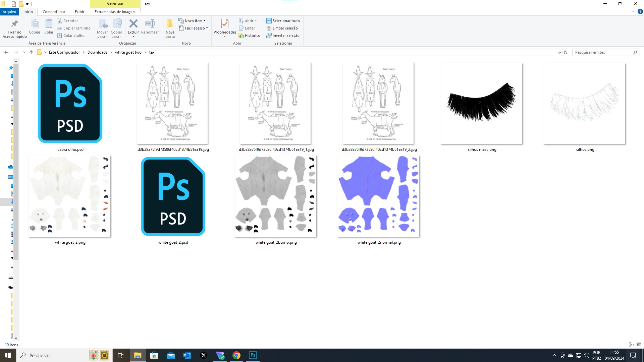Viewport: 644px width, 362px height.
Task: Refresh the folder via address bar icon
Action: pos(566,52)
